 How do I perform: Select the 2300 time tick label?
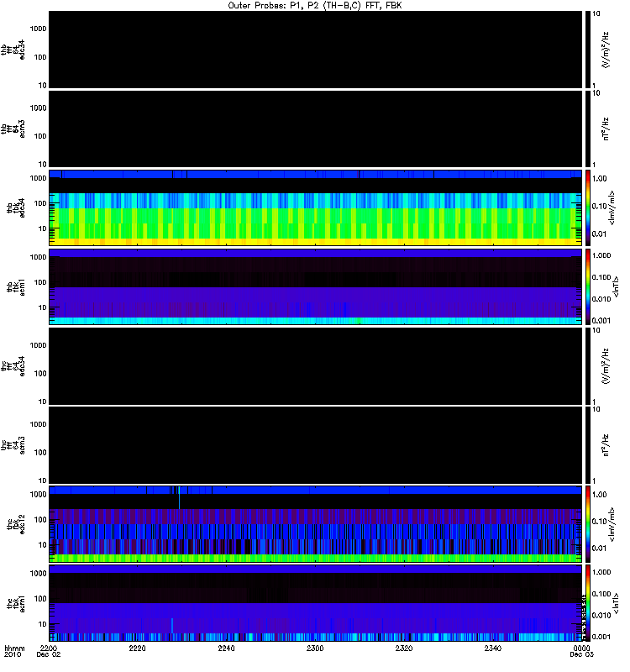point(315,648)
